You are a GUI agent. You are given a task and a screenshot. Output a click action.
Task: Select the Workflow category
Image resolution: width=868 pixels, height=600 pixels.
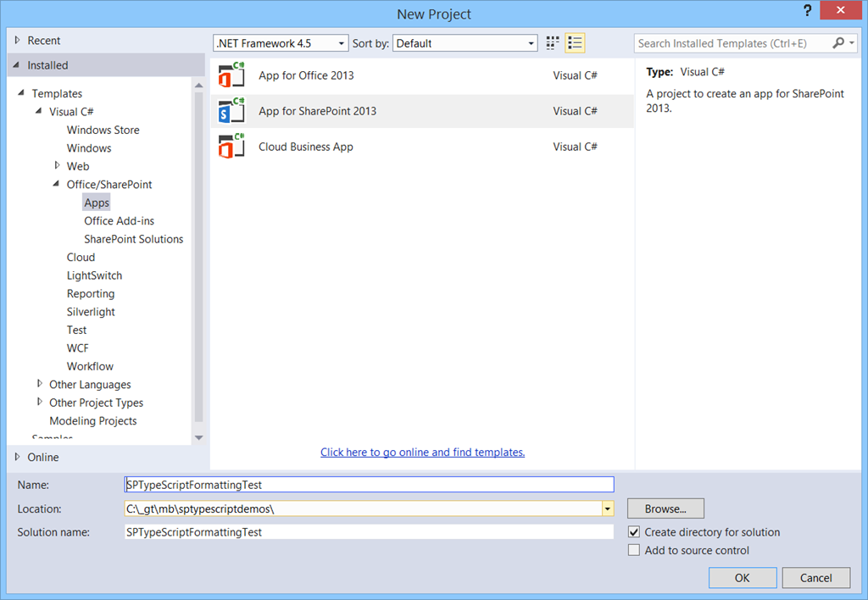coord(90,366)
